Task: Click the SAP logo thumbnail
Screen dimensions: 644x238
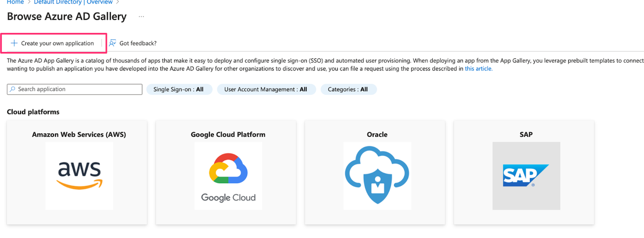Action: pyautogui.click(x=526, y=176)
